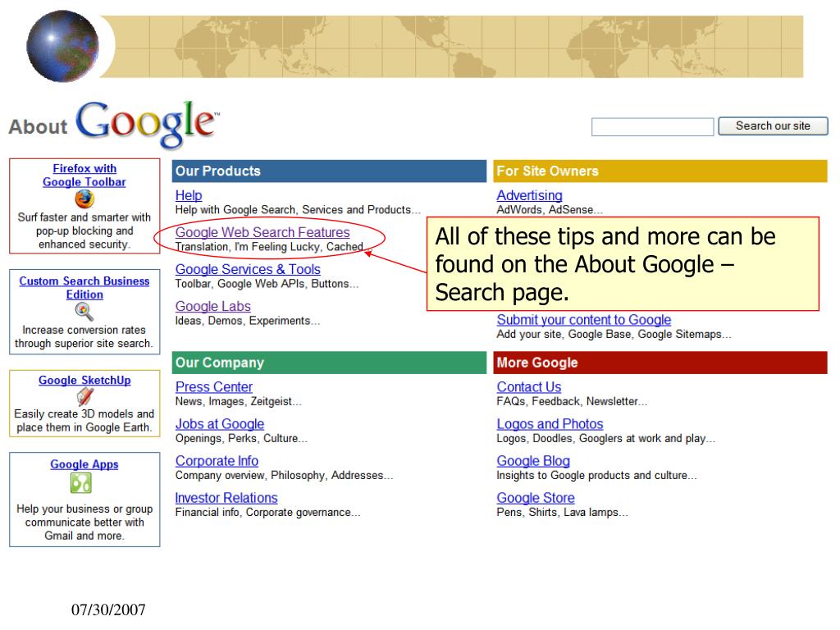Open Firefox with Google Toolbar link
The image size is (840, 630).
pyautogui.click(x=84, y=176)
